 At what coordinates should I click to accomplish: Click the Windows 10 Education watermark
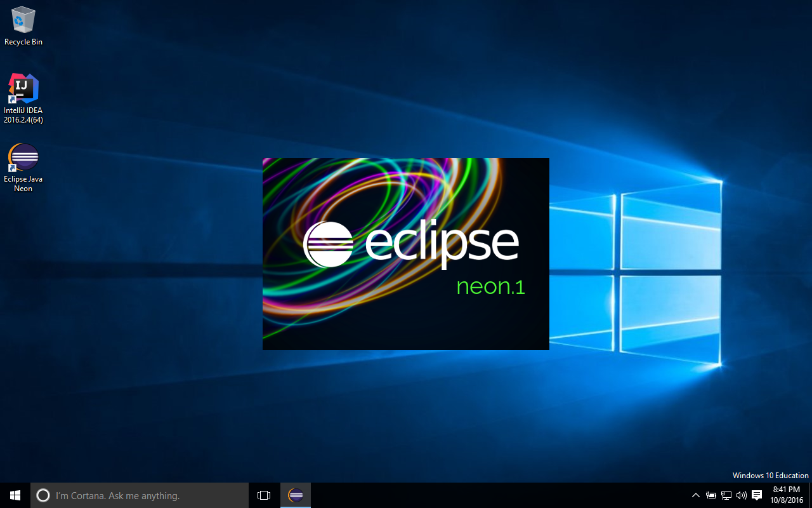tap(770, 475)
